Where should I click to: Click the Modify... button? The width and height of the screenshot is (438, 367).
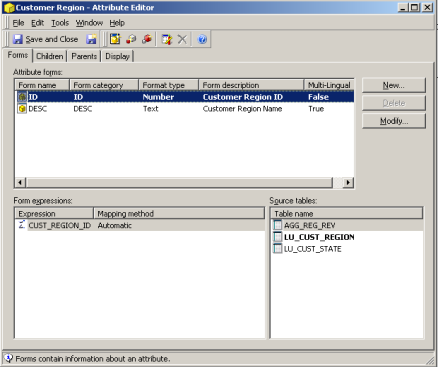[394, 121]
